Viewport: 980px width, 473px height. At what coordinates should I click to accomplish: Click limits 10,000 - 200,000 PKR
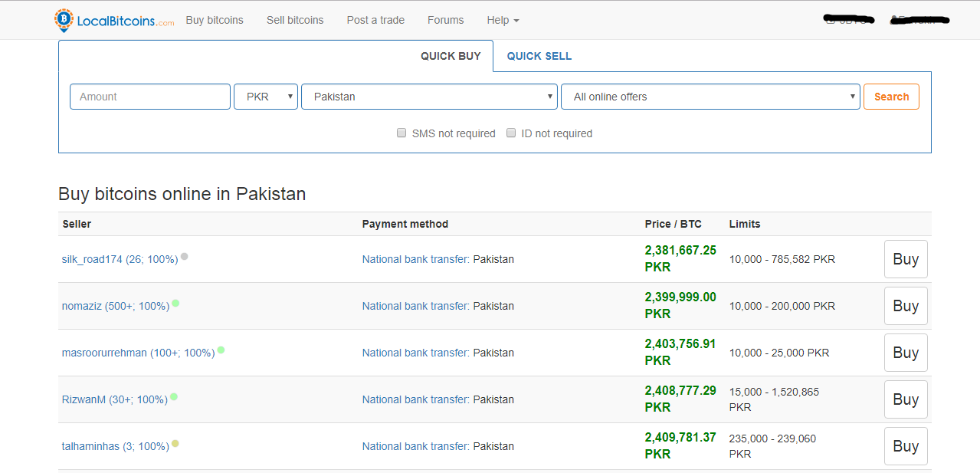pos(782,306)
